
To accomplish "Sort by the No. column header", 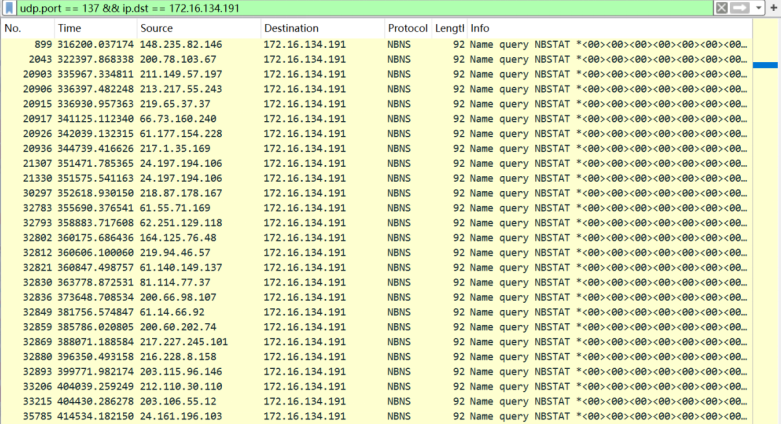I will pyautogui.click(x=27, y=28).
